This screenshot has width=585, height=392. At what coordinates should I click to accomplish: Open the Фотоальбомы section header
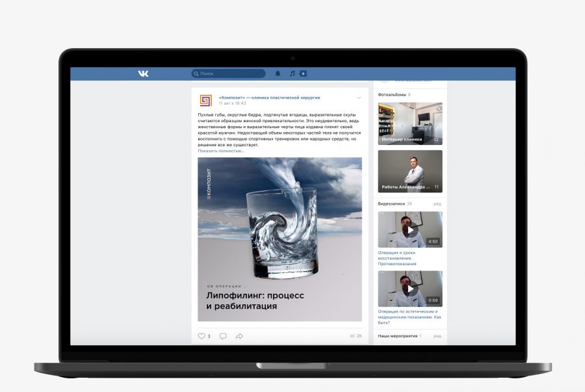(392, 95)
